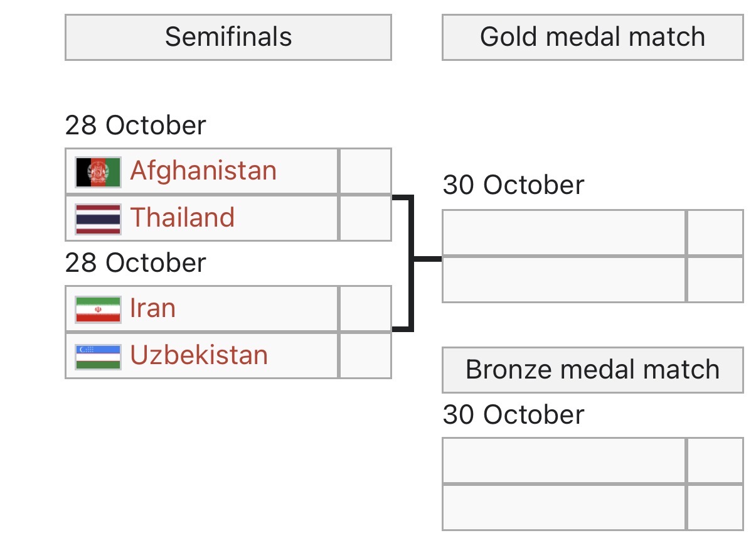Click the Semifinals column header

(228, 38)
